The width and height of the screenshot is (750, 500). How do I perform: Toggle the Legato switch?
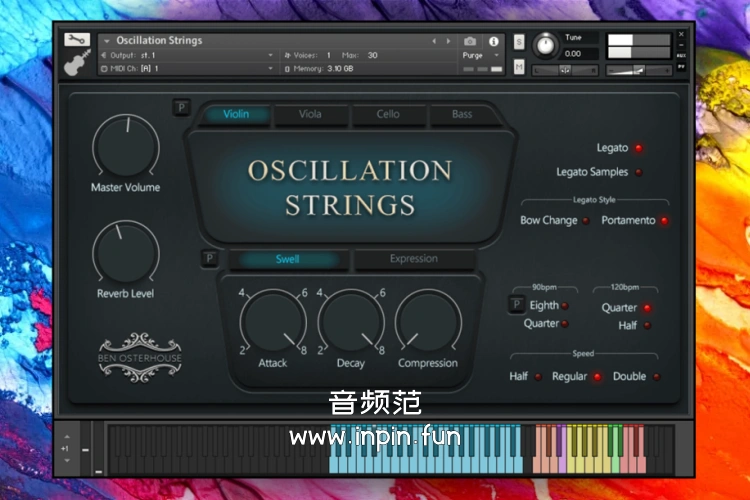click(638, 148)
